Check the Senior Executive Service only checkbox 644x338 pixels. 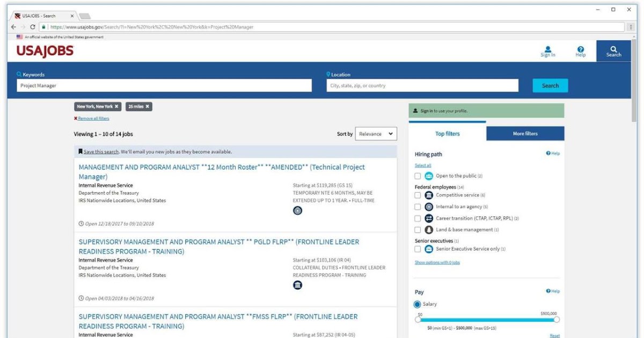(418, 249)
